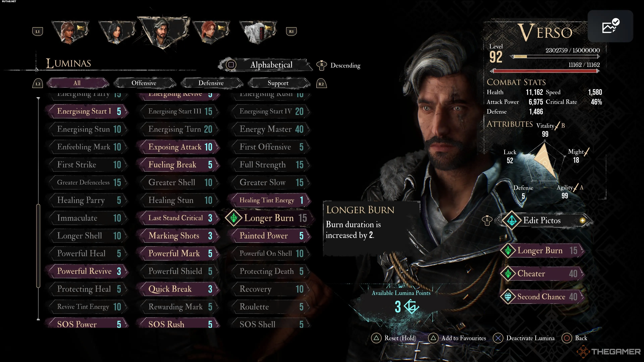Open the Alphabetical sort dropdown
This screenshot has height=362, width=644.
[x=265, y=65]
